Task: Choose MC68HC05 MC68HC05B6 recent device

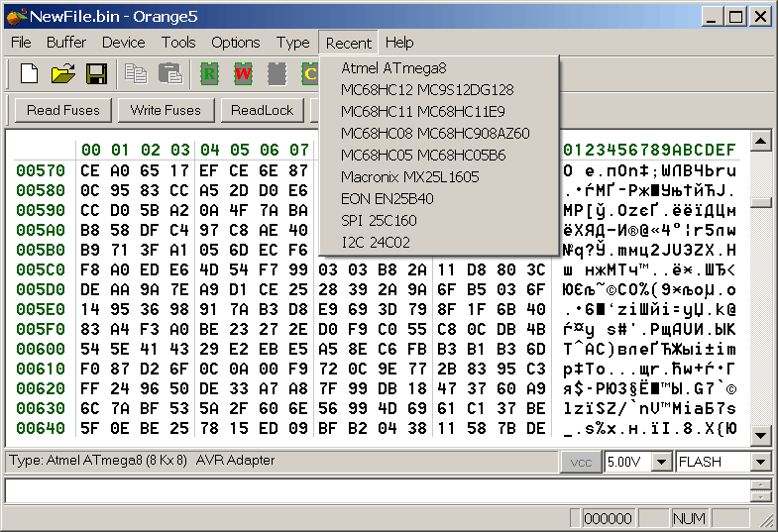Action: click(x=439, y=156)
